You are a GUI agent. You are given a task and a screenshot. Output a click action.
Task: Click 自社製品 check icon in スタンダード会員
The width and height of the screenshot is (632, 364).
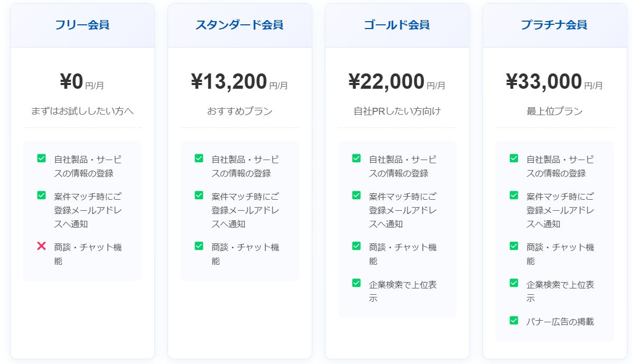coord(199,158)
